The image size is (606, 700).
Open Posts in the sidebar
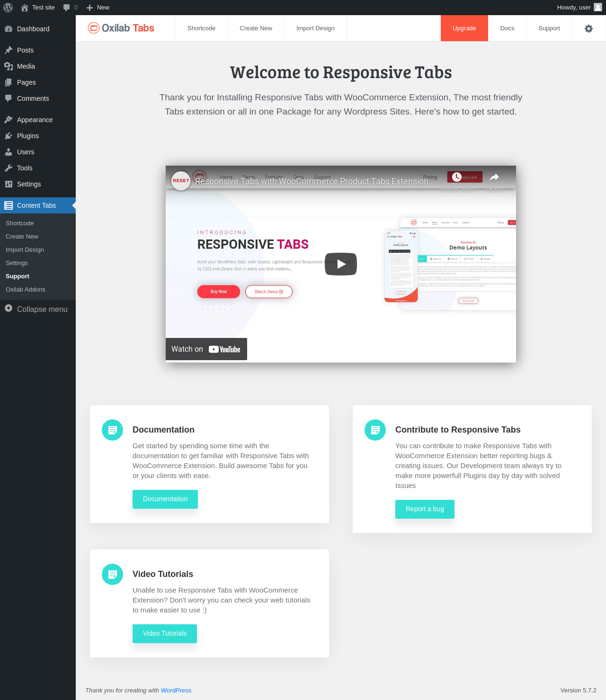coord(38,50)
